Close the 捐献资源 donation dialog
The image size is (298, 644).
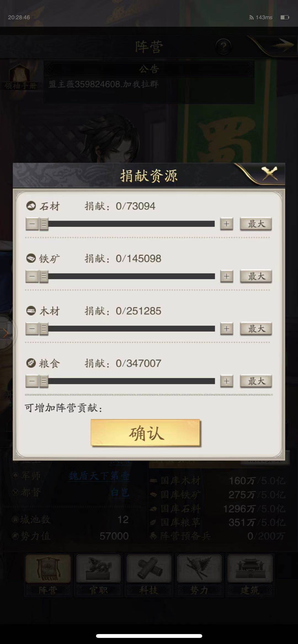pyautogui.click(x=269, y=174)
